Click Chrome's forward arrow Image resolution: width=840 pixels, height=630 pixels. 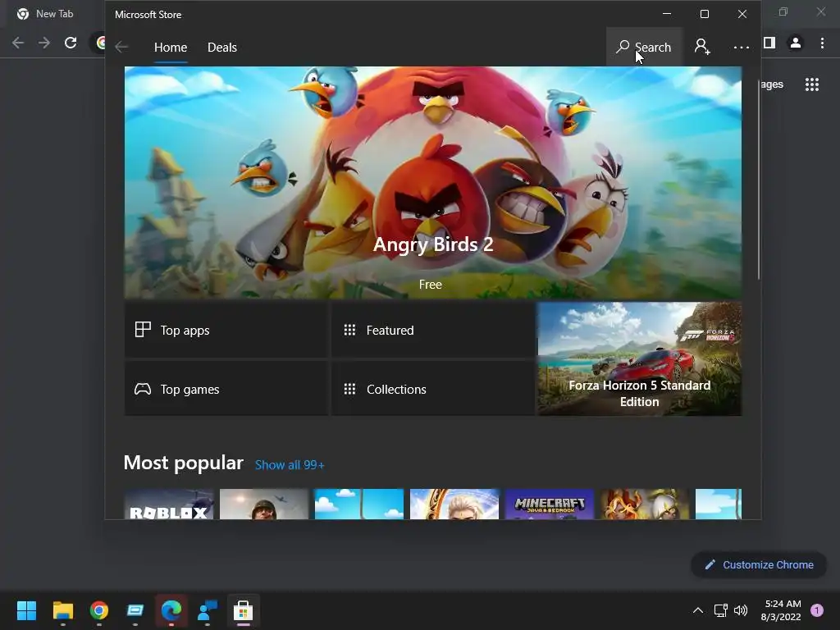tap(44, 43)
